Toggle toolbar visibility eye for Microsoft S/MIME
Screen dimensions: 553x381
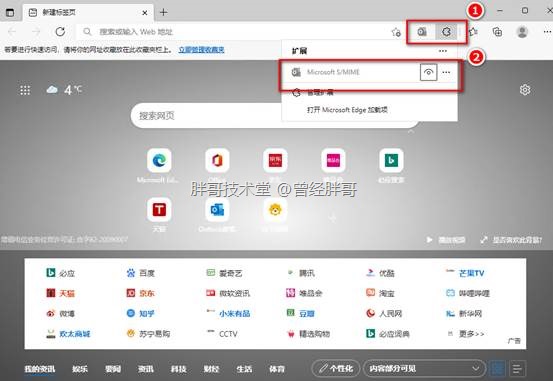coord(429,72)
